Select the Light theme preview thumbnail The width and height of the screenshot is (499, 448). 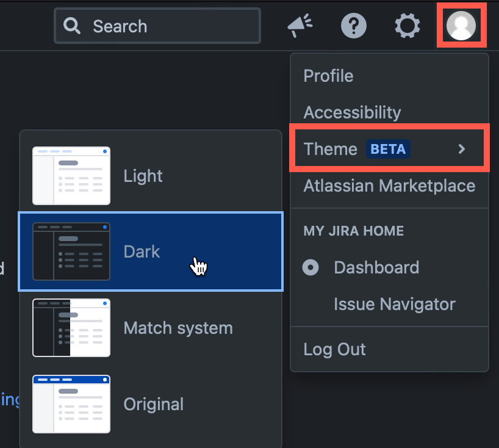(x=71, y=176)
